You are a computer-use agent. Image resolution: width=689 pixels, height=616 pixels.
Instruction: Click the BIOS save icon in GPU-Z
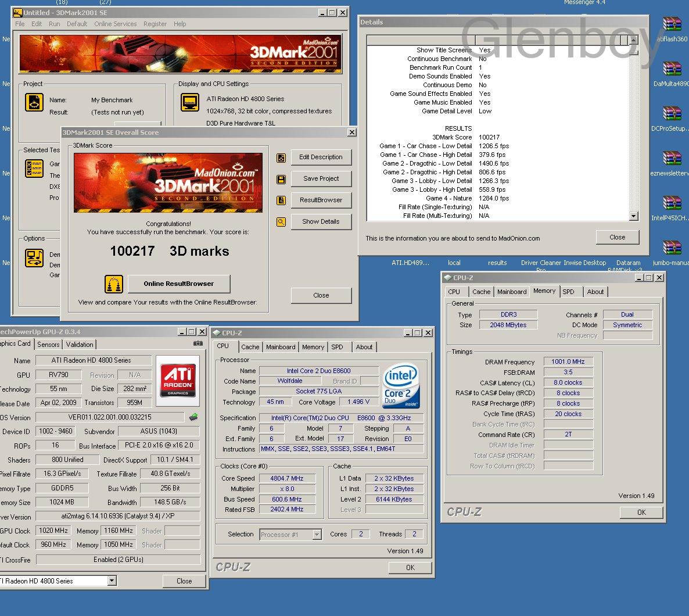pyautogui.click(x=193, y=417)
